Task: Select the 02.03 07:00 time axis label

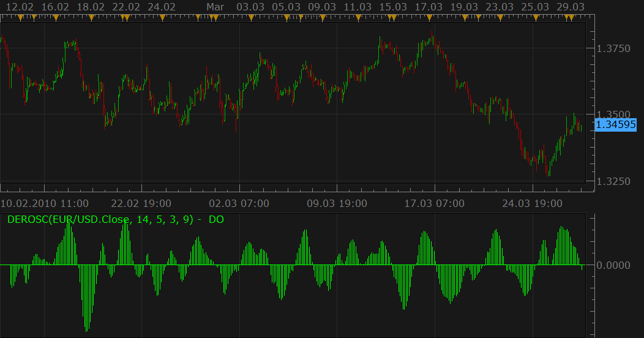Action: click(x=239, y=204)
